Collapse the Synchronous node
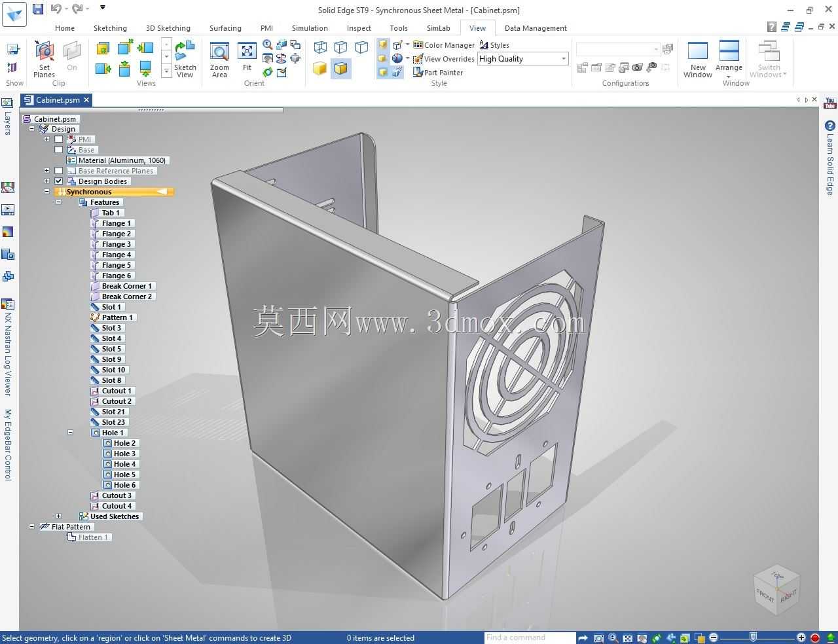838x644 pixels. tap(47, 192)
